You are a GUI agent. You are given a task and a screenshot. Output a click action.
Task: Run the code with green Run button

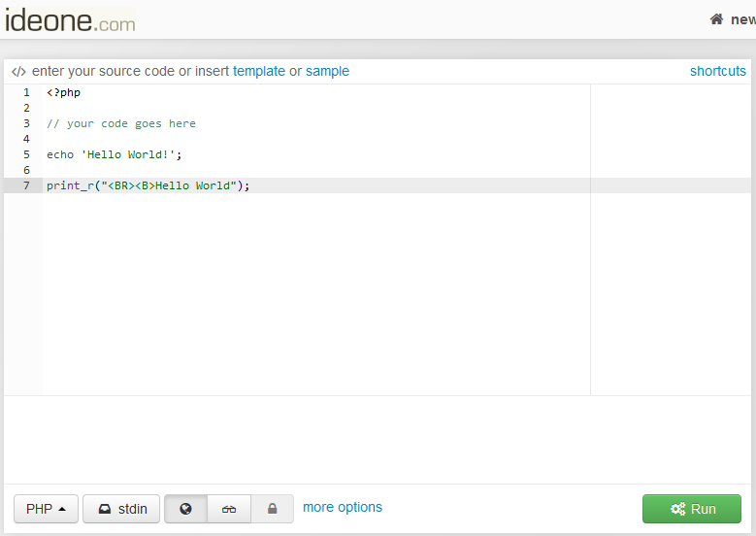coord(691,509)
